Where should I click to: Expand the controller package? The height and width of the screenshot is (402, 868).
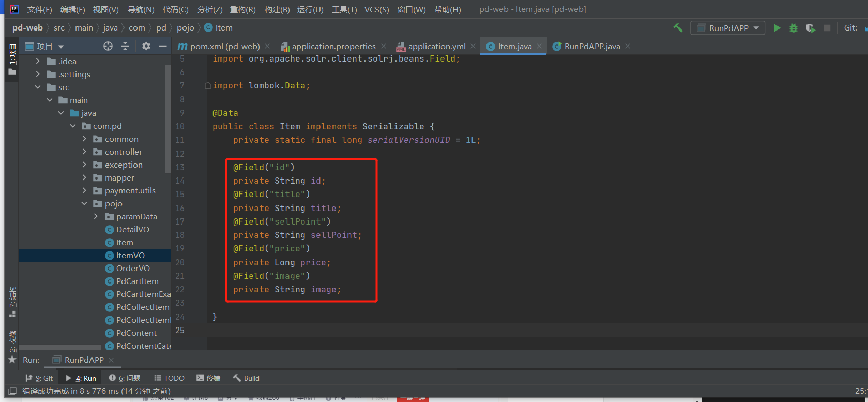[x=84, y=152]
